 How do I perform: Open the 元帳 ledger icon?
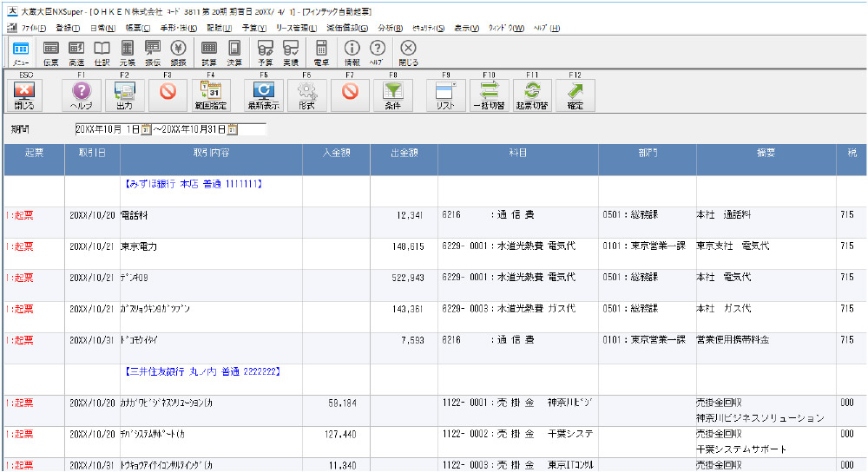128,53
